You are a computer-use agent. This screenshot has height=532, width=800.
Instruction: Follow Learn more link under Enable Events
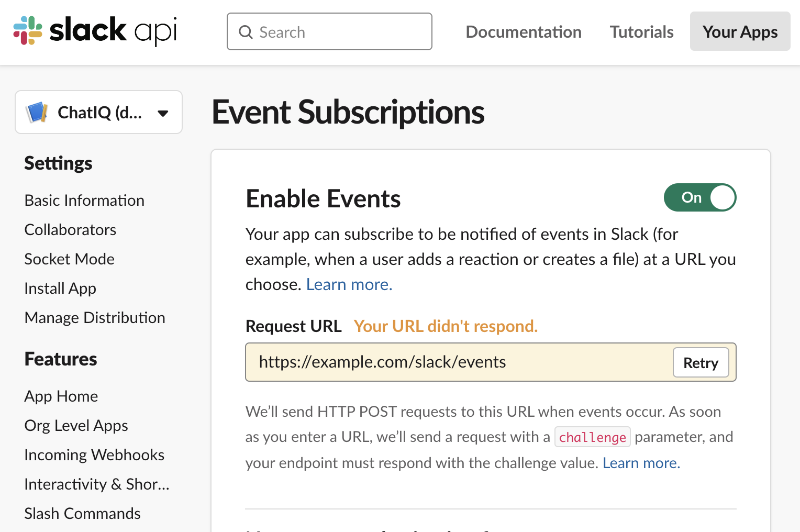click(x=349, y=284)
